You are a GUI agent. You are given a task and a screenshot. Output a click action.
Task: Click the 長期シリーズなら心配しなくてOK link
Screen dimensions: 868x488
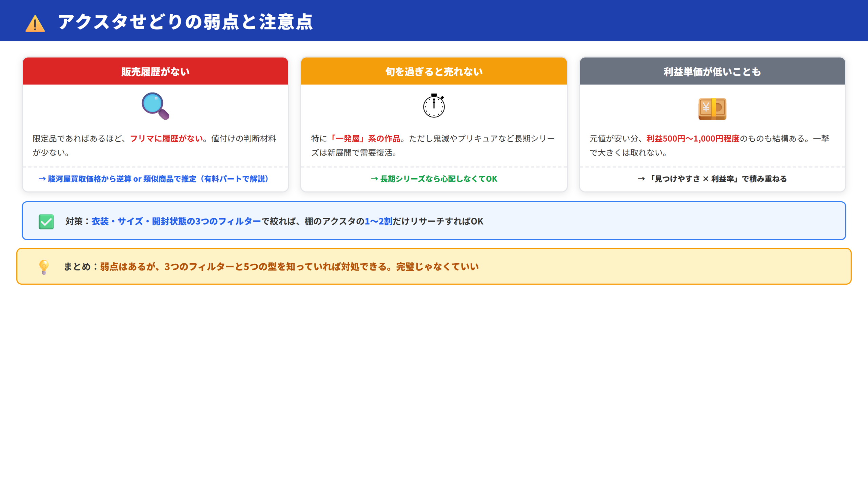tap(434, 179)
